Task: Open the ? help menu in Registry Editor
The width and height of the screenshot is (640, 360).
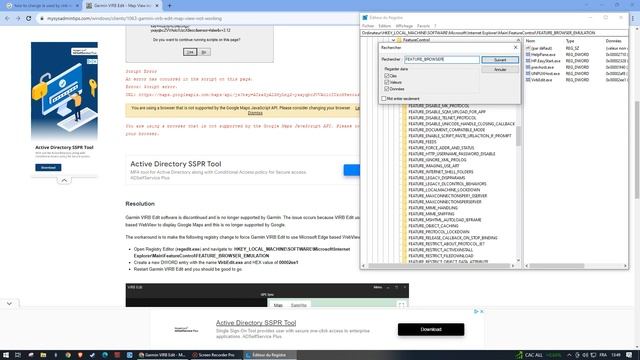Action: click(435, 26)
